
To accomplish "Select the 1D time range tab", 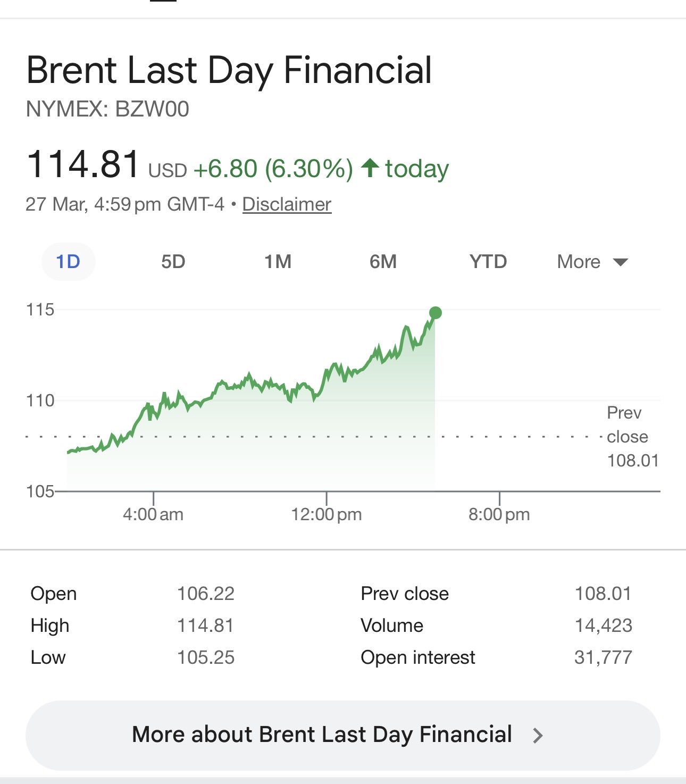I will pyautogui.click(x=68, y=262).
